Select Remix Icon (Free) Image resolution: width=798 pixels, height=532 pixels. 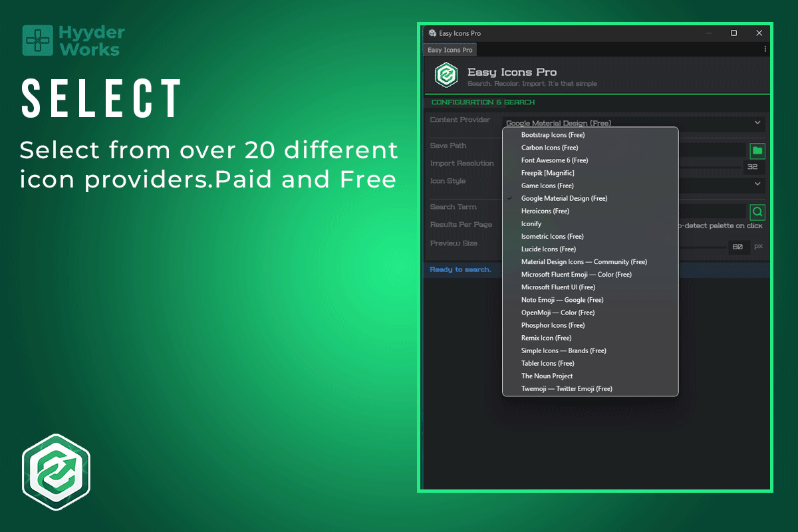[x=591, y=338]
